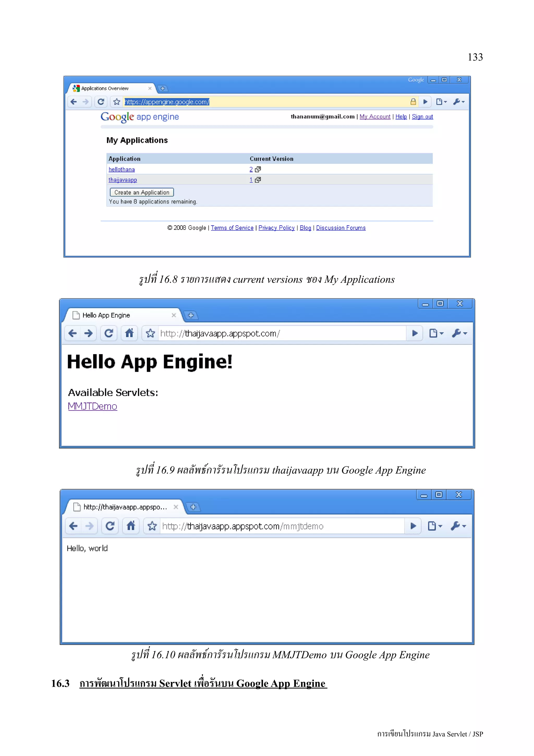This screenshot has height=756, width=534.
Task: Open page menu dropdown in Applications Overview browser
Action: click(441, 102)
